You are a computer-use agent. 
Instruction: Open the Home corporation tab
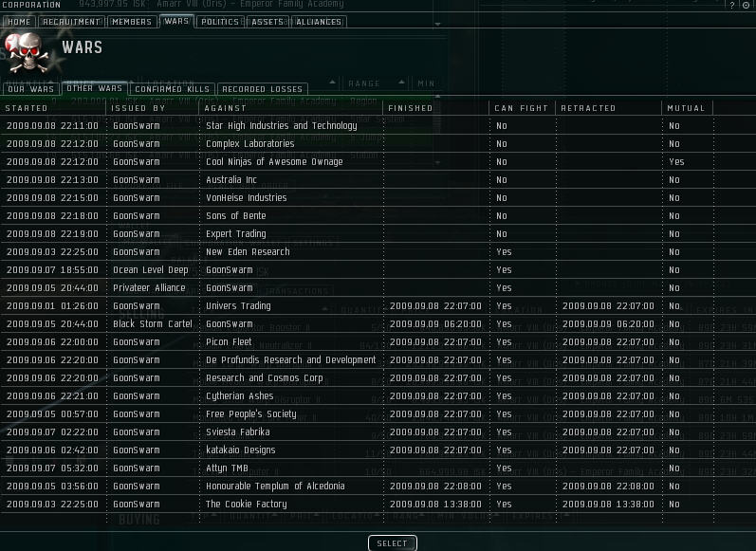point(19,22)
